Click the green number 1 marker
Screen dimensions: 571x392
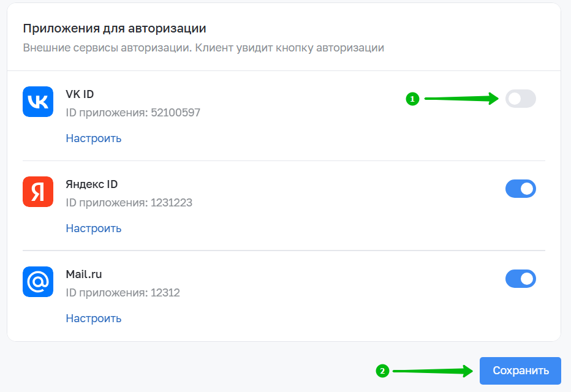click(x=412, y=99)
